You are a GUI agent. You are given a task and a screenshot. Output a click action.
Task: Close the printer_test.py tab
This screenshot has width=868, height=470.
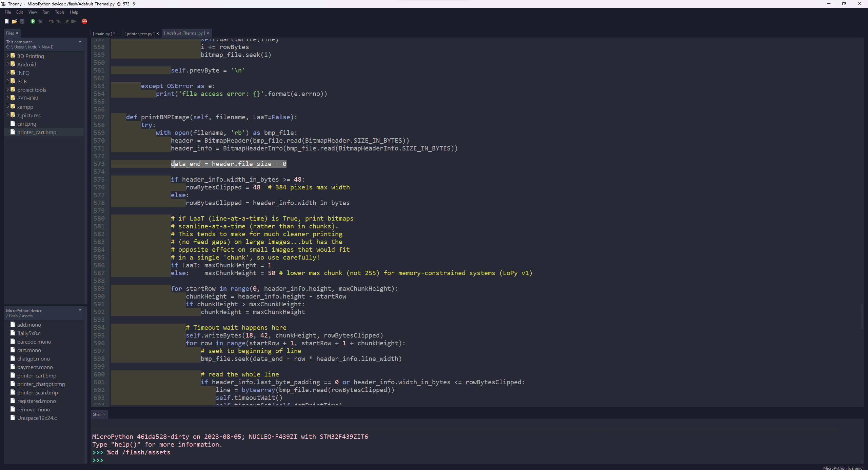158,34
